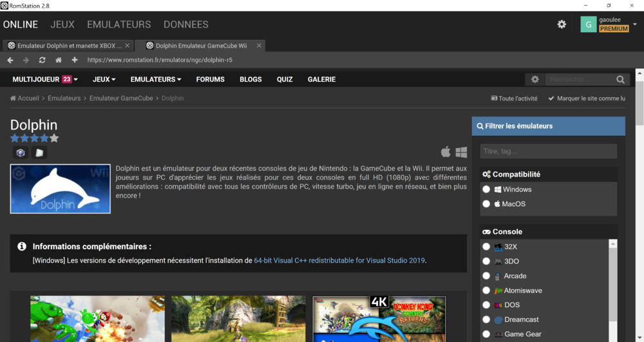Screen dimensions: 644x342
Task: Select the MacOS compatibility radio button
Action: point(486,204)
